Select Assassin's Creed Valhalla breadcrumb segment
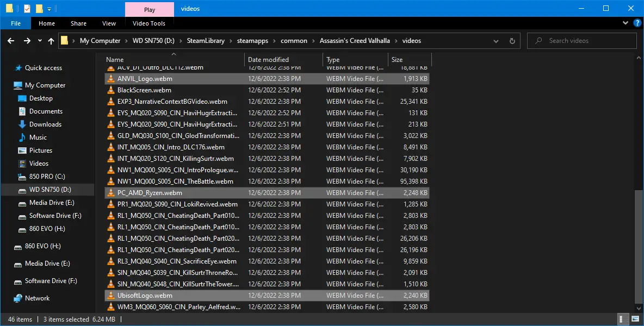The image size is (644, 326). tap(355, 41)
